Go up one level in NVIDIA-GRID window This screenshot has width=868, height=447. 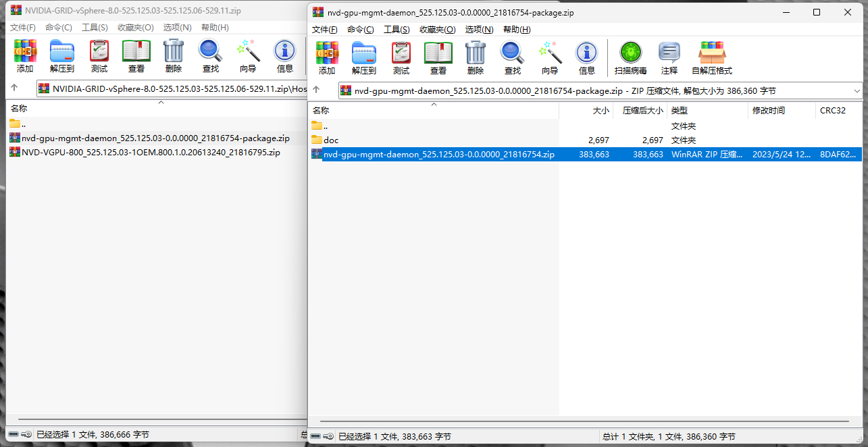(14, 88)
